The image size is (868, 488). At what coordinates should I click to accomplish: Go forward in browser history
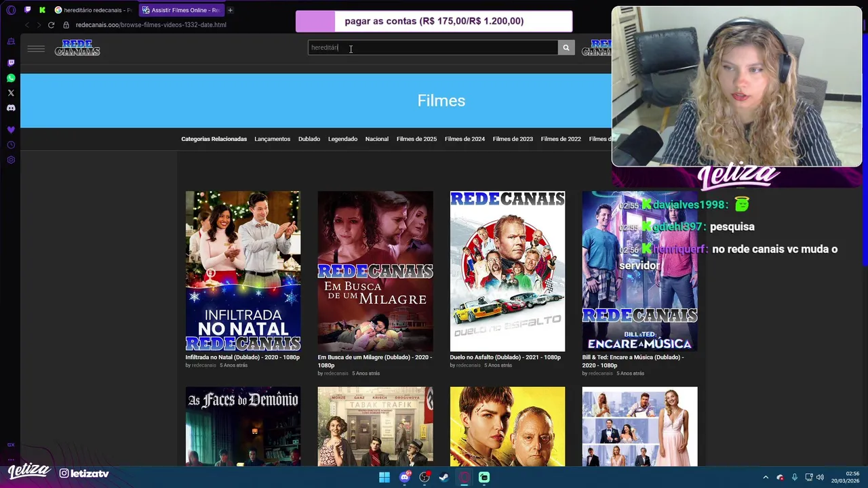[x=39, y=24]
